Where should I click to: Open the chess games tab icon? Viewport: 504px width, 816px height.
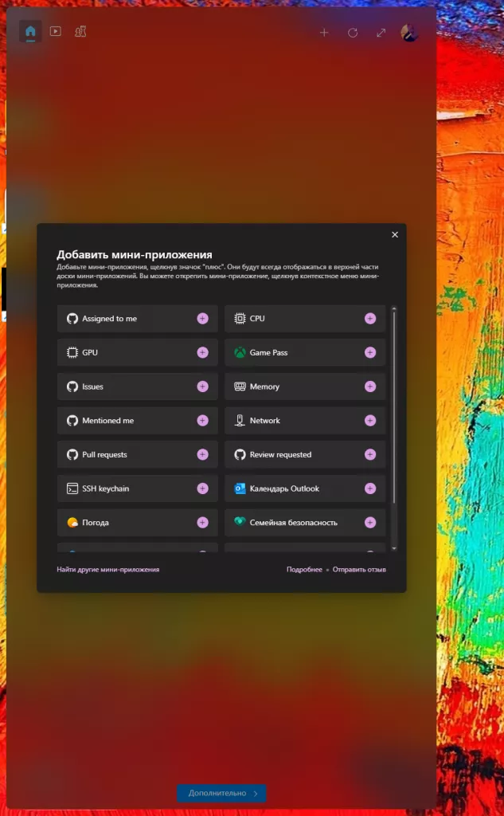[x=80, y=31]
